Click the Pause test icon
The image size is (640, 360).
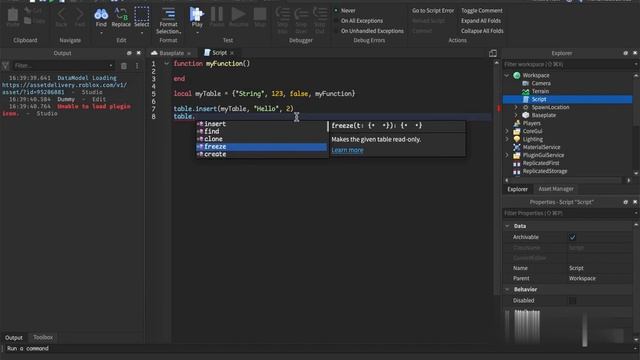[x=217, y=14]
